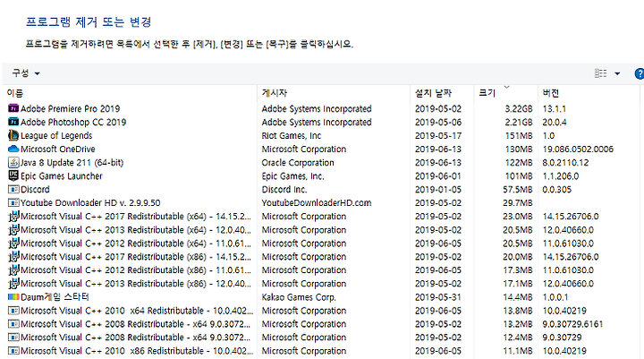Click the Epic Games Launcher icon

(x=13, y=175)
